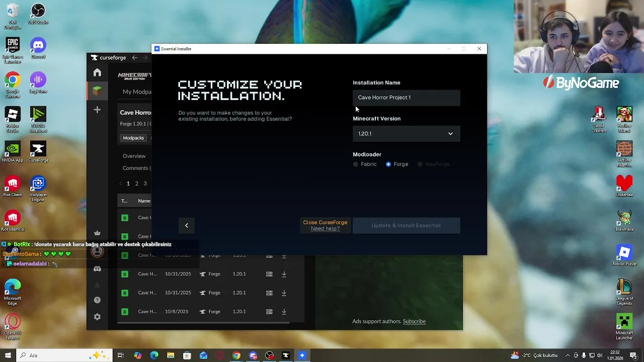The width and height of the screenshot is (644, 362).
Task: Expand hidden system tray icons chevron
Action: [567, 355]
